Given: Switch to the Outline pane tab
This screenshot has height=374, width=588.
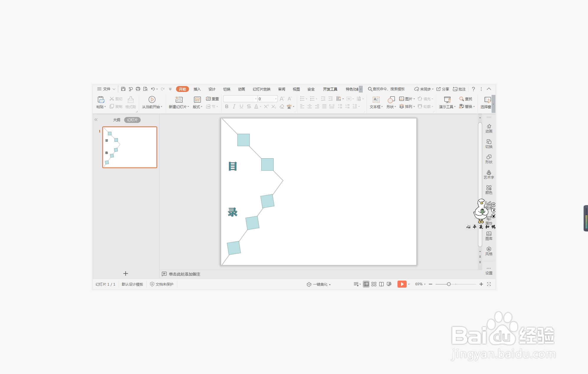Looking at the screenshot, I should (116, 120).
